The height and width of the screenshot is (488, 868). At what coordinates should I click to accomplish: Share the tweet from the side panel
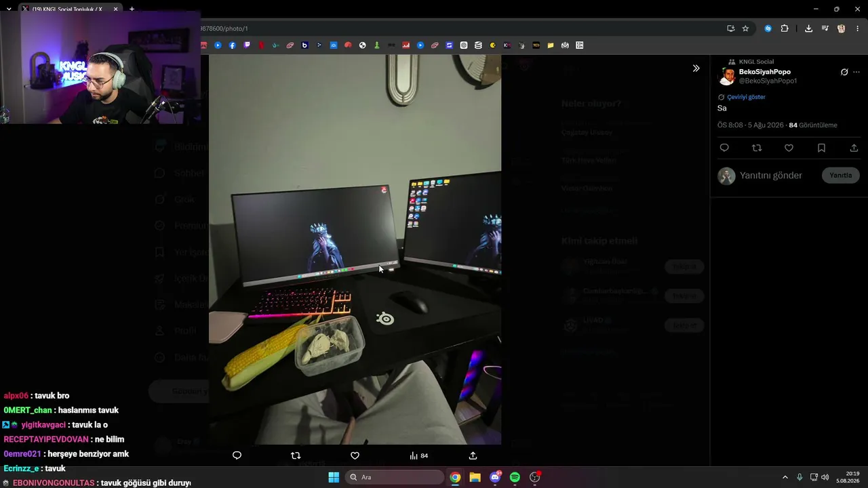pyautogui.click(x=854, y=148)
